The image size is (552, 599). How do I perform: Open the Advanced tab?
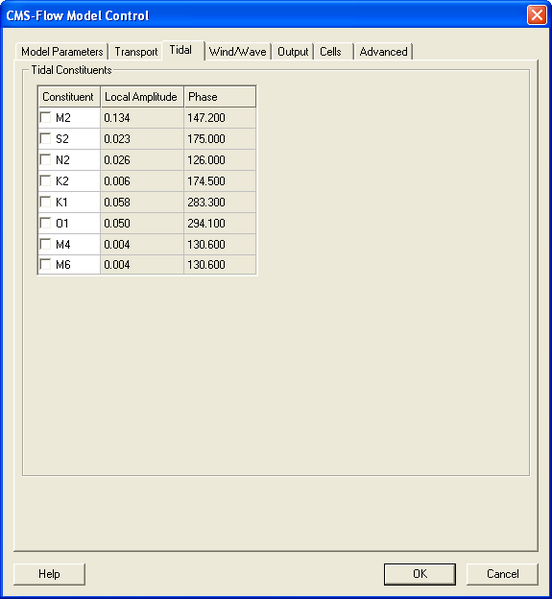click(384, 52)
